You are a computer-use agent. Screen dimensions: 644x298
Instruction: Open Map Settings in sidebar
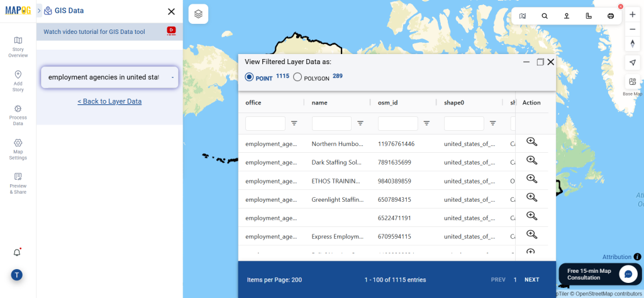[x=18, y=150]
